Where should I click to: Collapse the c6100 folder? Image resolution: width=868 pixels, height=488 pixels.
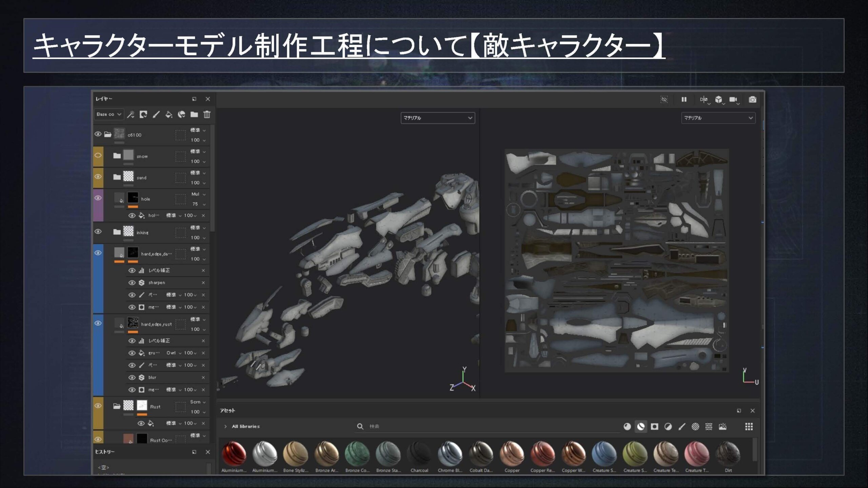click(108, 134)
